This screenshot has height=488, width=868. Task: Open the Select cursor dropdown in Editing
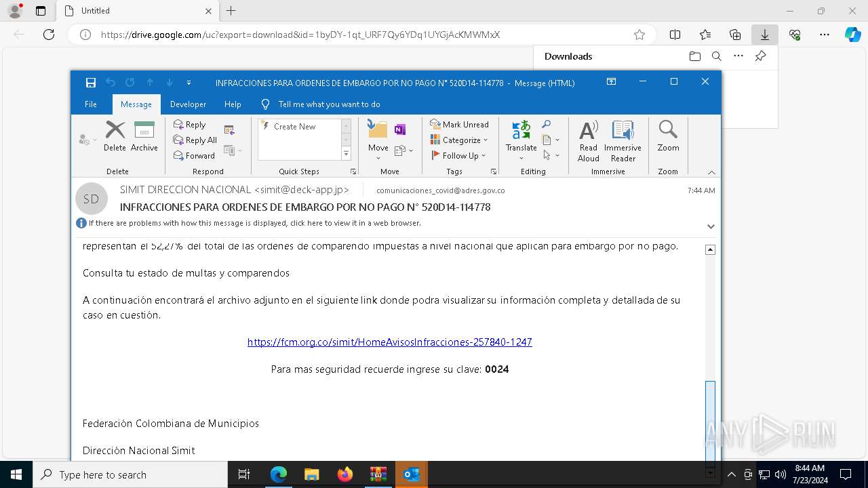[551, 156]
